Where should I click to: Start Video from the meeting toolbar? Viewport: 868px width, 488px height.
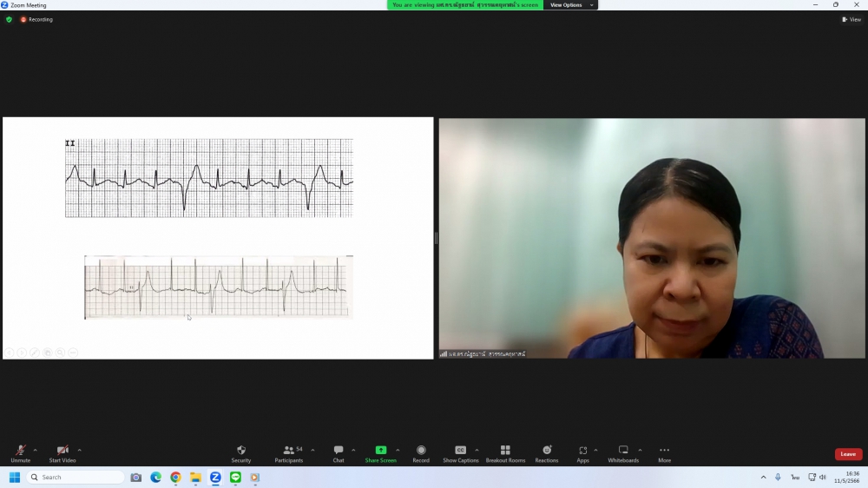pyautogui.click(x=62, y=453)
